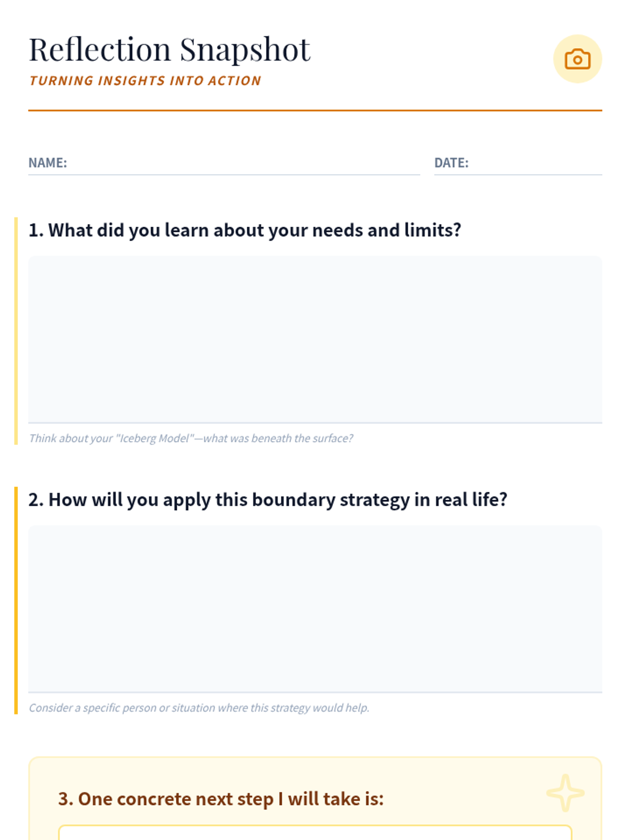Click the boundary strategy answer box
The height and width of the screenshot is (840, 630).
coord(315,608)
